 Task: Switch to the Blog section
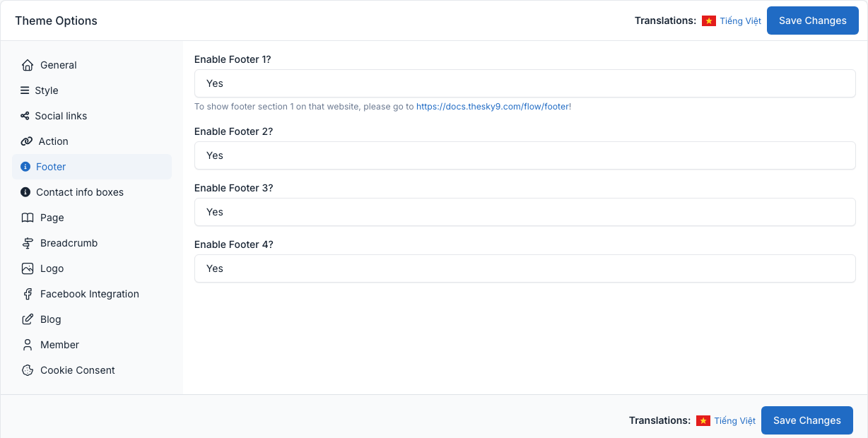click(x=92, y=319)
